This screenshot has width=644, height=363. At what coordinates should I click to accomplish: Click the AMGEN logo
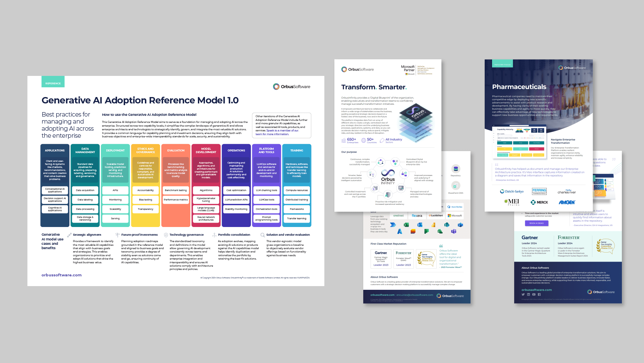pyautogui.click(x=567, y=202)
